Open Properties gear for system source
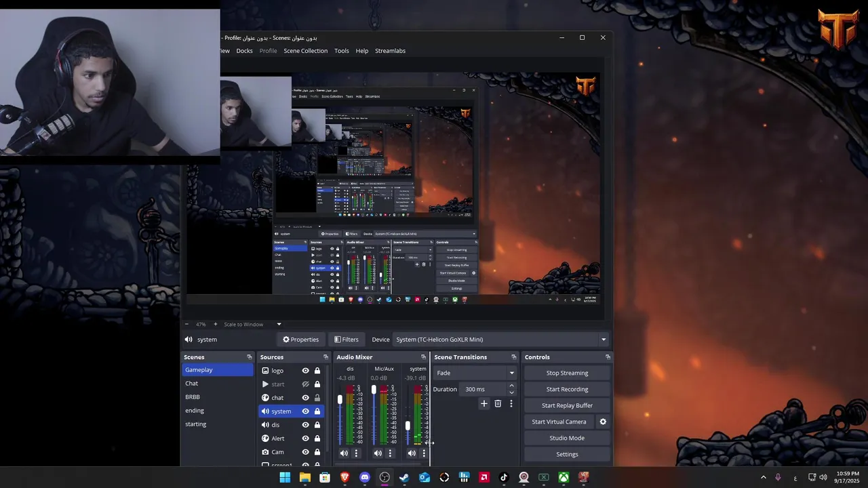 tap(300, 340)
